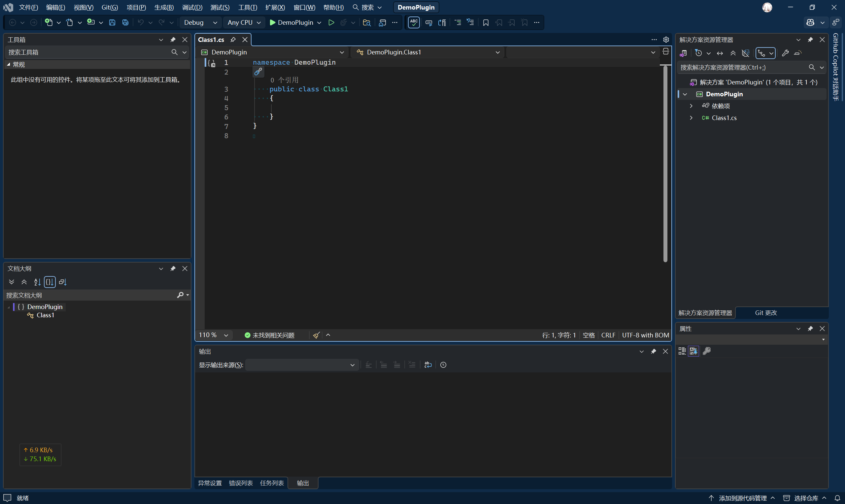Pin the Class1.cs tab
Image resolution: width=845 pixels, height=504 pixels.
tap(233, 40)
